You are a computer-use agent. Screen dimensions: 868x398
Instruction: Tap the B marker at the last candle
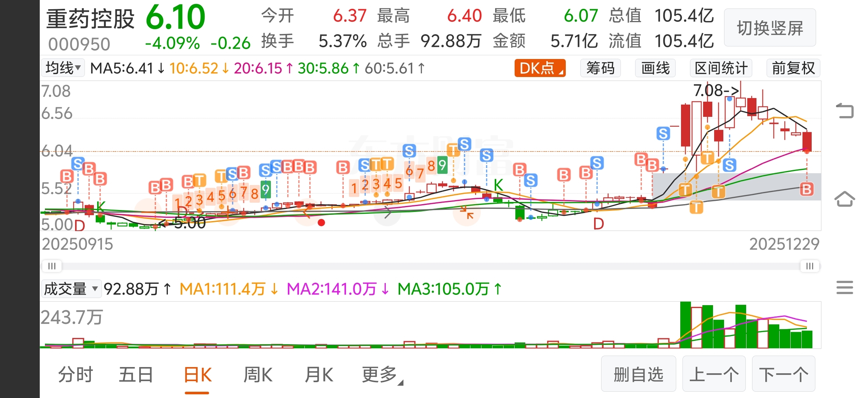(807, 189)
